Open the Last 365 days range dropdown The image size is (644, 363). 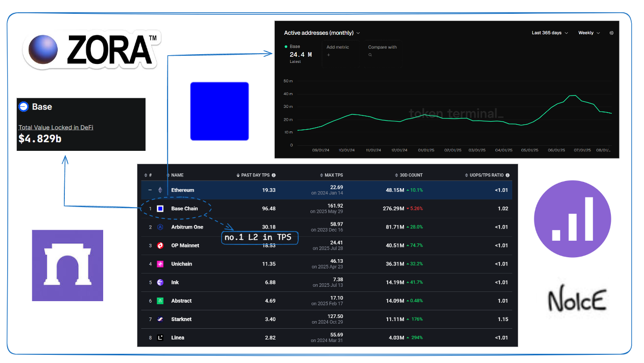(550, 33)
